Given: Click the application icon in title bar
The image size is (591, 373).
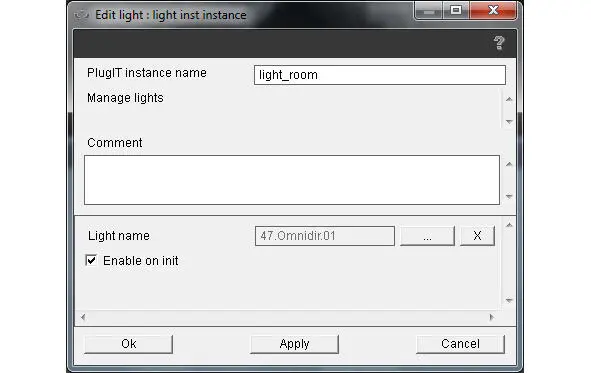Looking at the screenshot, I should [x=81, y=15].
